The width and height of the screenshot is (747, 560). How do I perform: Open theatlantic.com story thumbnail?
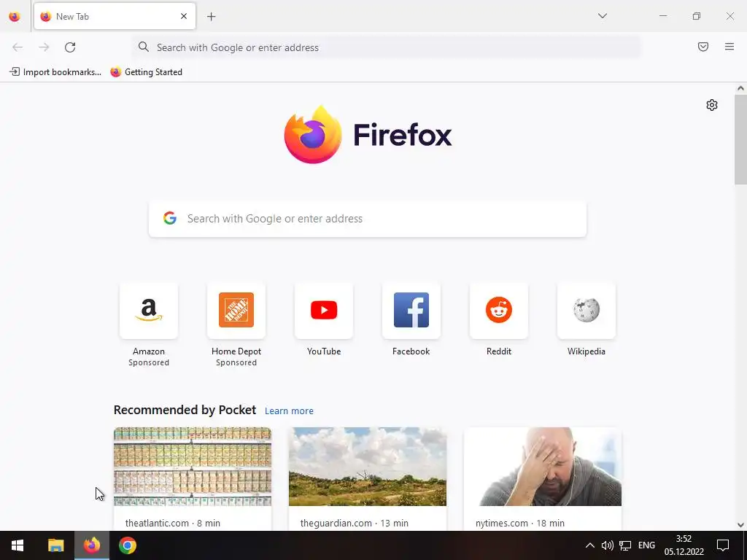[x=193, y=467]
